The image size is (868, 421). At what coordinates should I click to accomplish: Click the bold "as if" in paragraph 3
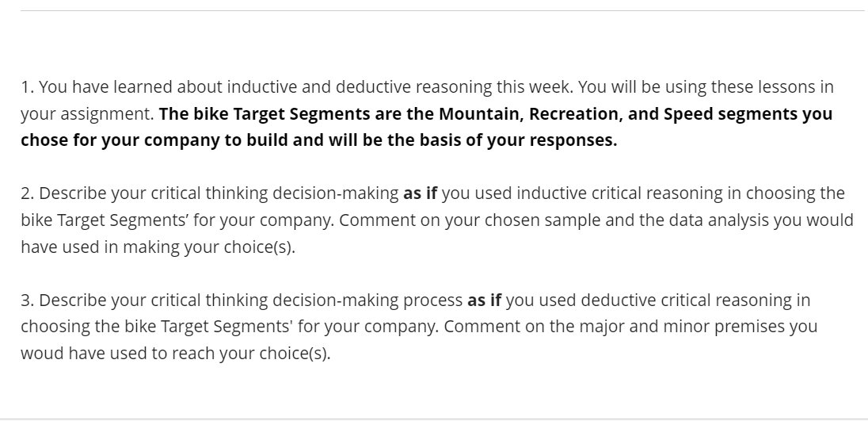coord(485,300)
